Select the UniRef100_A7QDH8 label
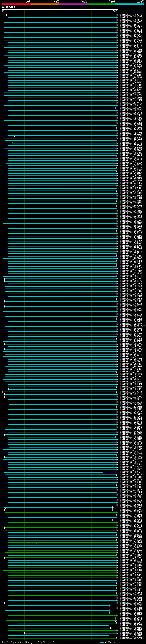The height and width of the screenshot is (644, 146). tap(131, 87)
